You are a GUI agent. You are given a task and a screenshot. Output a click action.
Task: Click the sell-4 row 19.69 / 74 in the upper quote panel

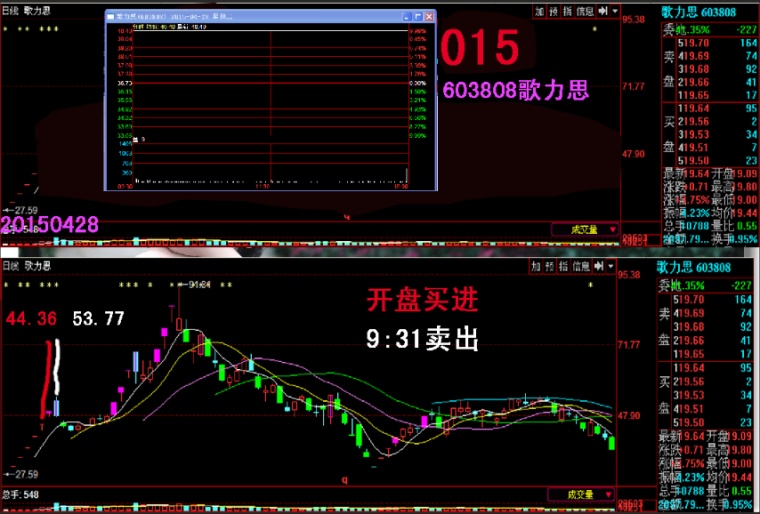(718, 56)
